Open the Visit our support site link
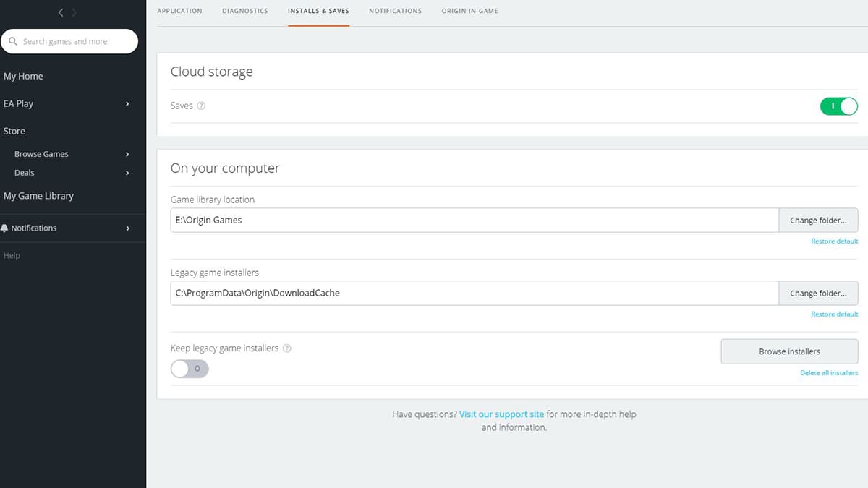The height and width of the screenshot is (488, 868). pos(501,414)
